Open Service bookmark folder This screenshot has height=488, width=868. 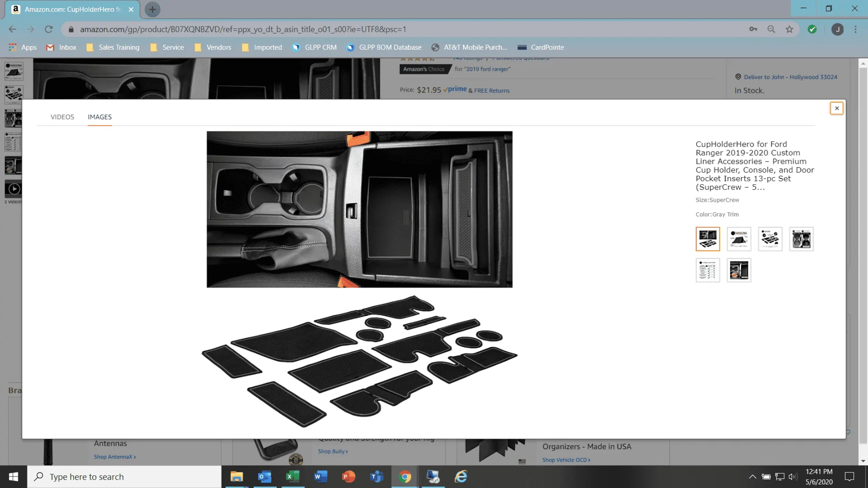pyautogui.click(x=167, y=47)
